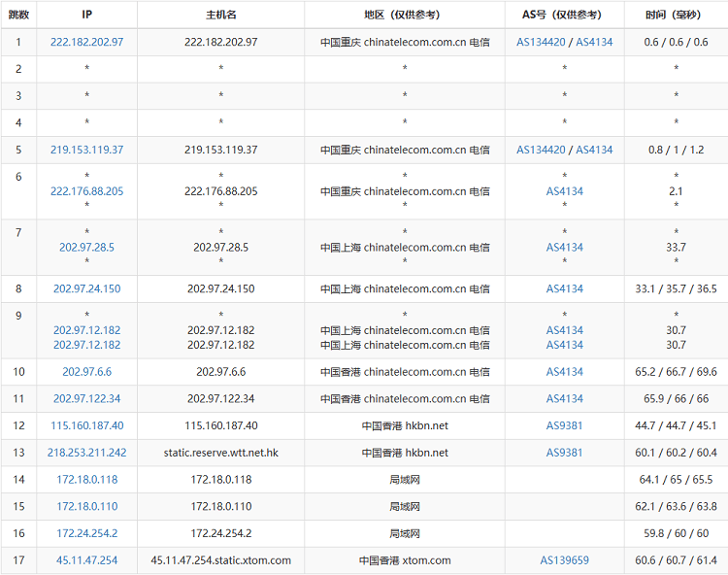Select time value 62.1 / 63.6 / 63.8
This screenshot has width=728, height=575.
pos(676,506)
